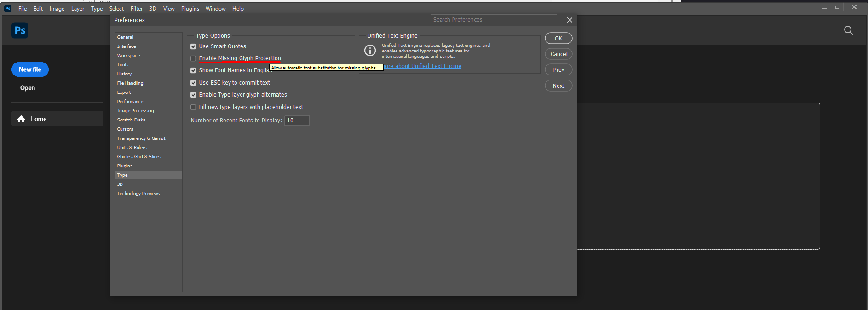Click the Home house icon
The image size is (868, 310).
tap(21, 119)
